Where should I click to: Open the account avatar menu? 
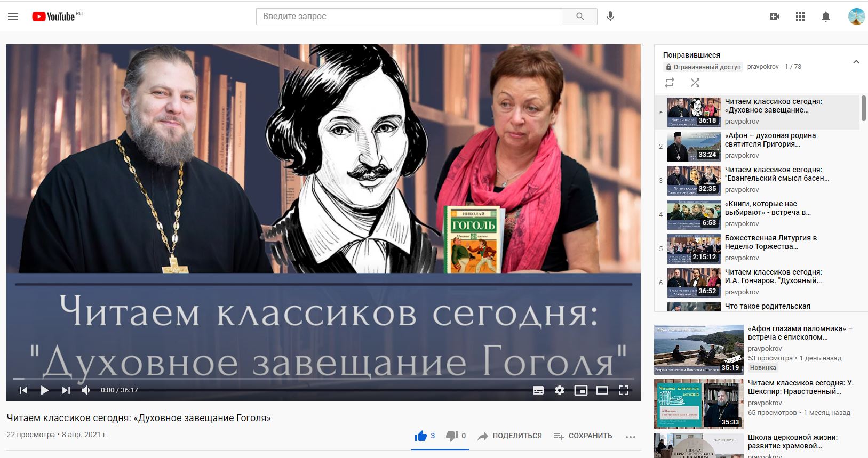pyautogui.click(x=857, y=17)
